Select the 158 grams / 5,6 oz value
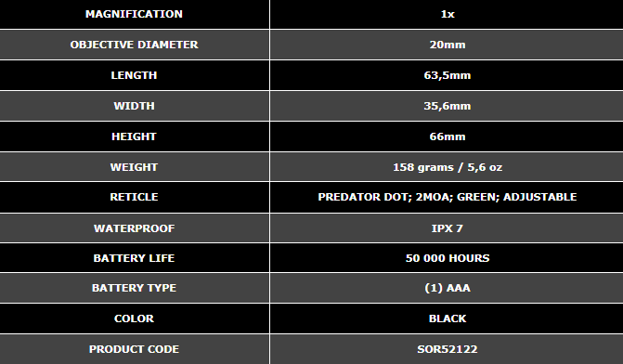The width and height of the screenshot is (623, 364). coord(448,167)
